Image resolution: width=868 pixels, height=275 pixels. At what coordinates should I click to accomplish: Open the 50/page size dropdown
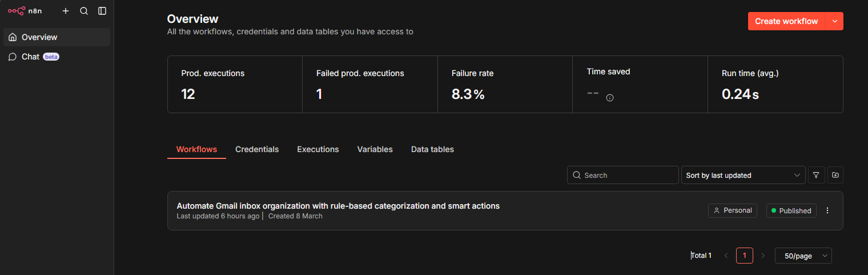803,256
